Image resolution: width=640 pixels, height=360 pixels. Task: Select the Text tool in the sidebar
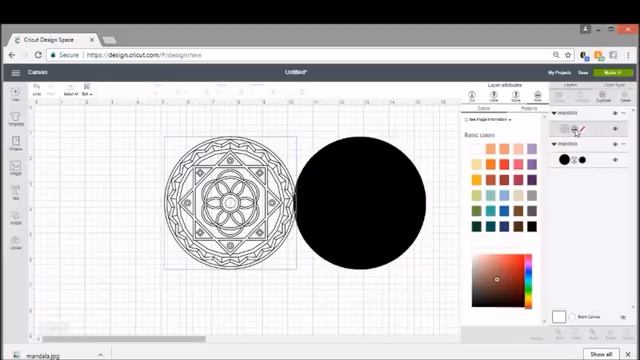pos(16,192)
